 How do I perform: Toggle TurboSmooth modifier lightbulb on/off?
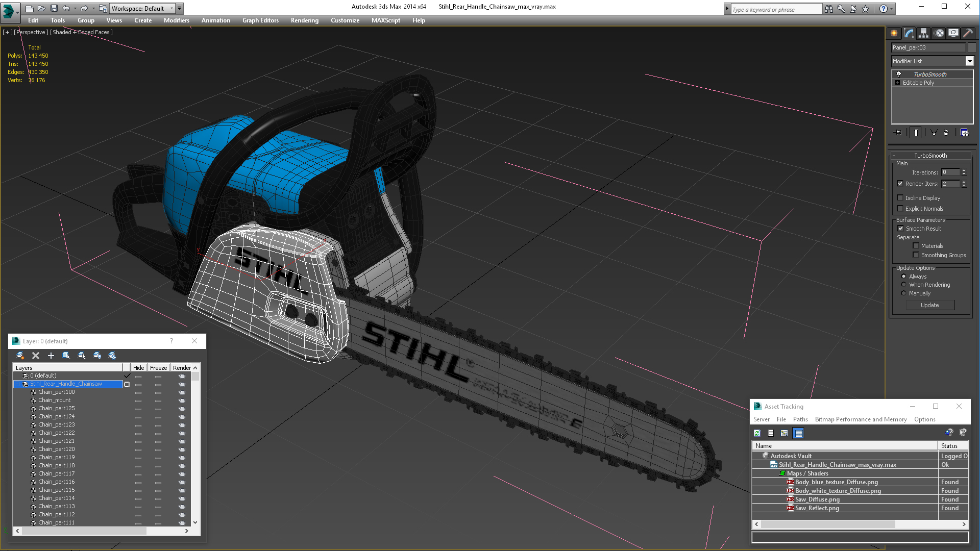pyautogui.click(x=899, y=74)
